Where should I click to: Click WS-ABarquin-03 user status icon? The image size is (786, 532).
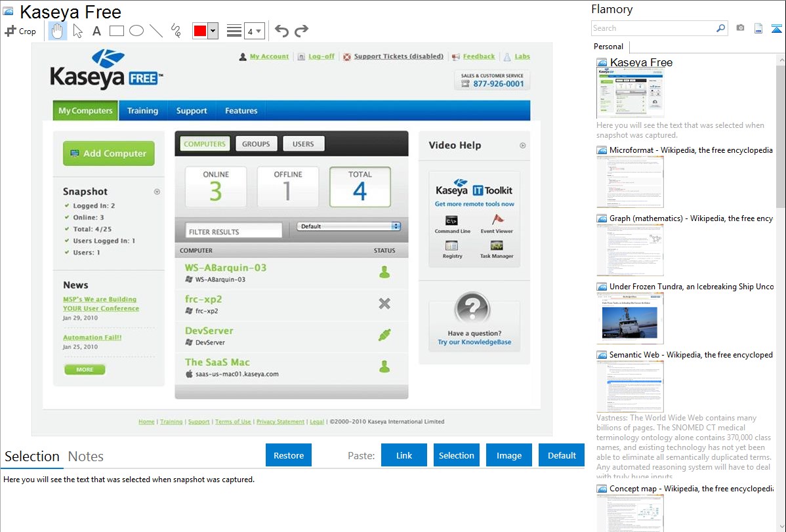(x=384, y=272)
